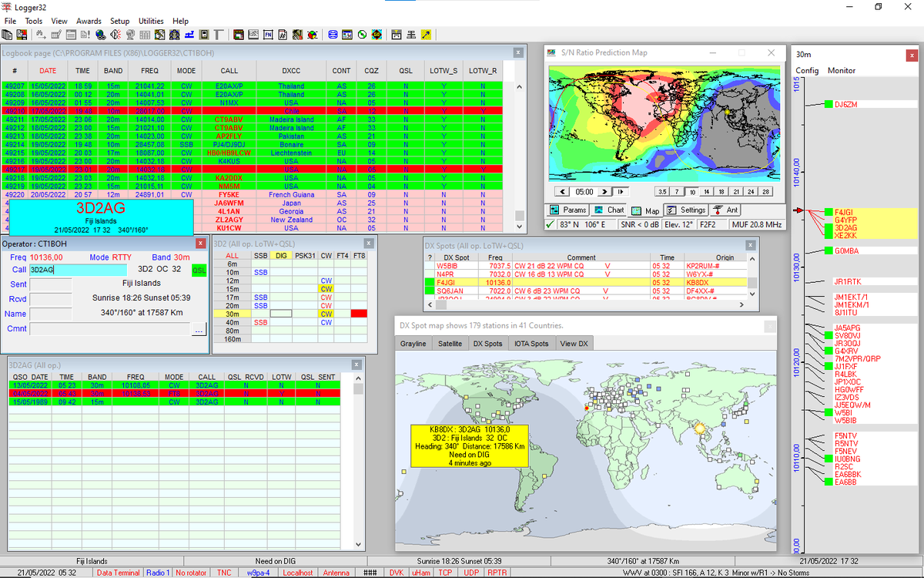Select the 3.5 MHz band button
Image resolution: width=924 pixels, height=578 pixels.
661,191
